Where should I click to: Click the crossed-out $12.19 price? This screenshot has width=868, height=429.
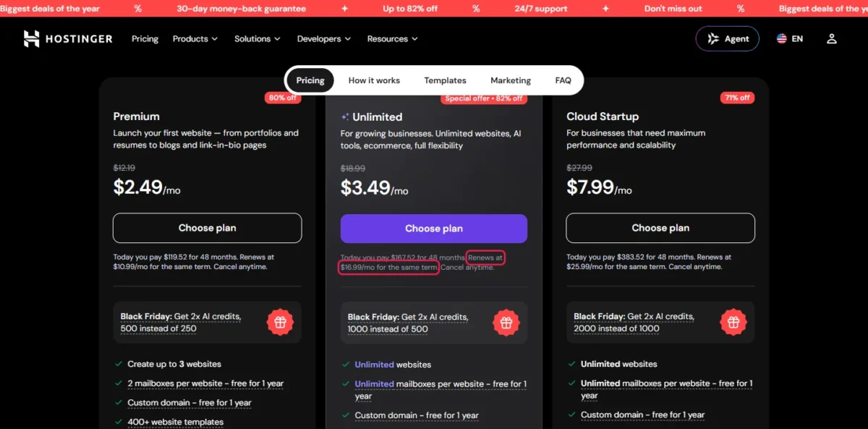click(124, 168)
